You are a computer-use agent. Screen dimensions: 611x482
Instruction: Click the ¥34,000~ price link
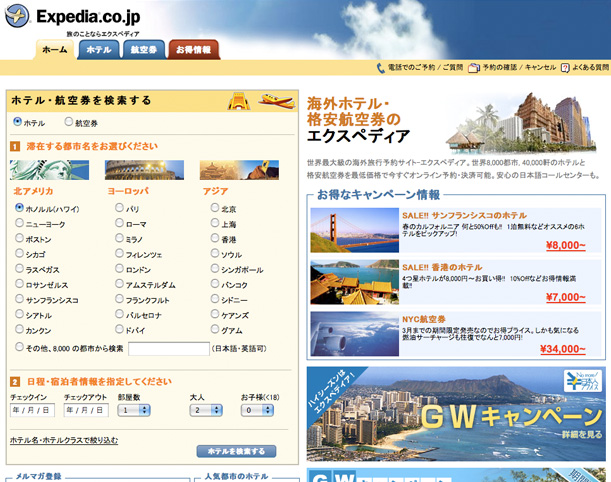pos(563,349)
